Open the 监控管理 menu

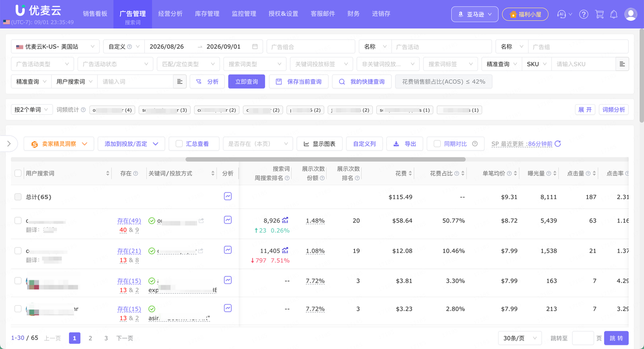[244, 14]
